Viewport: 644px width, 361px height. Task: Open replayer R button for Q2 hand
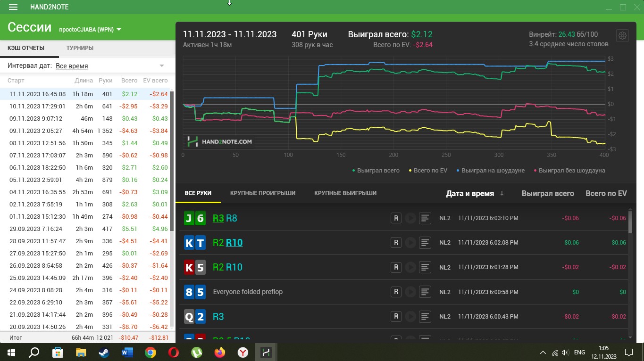click(x=396, y=316)
